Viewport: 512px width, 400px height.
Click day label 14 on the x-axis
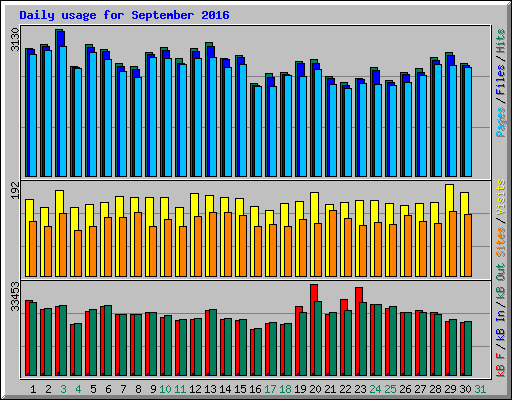(x=225, y=389)
